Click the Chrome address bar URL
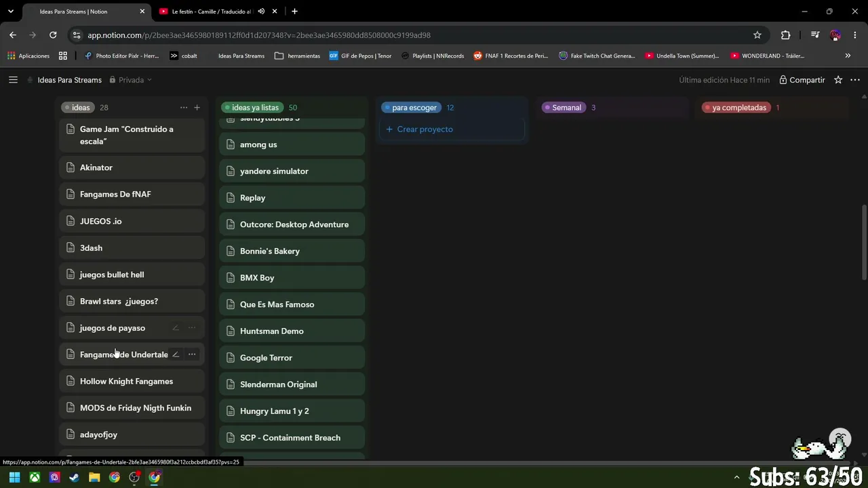This screenshot has width=868, height=488. 259,35
